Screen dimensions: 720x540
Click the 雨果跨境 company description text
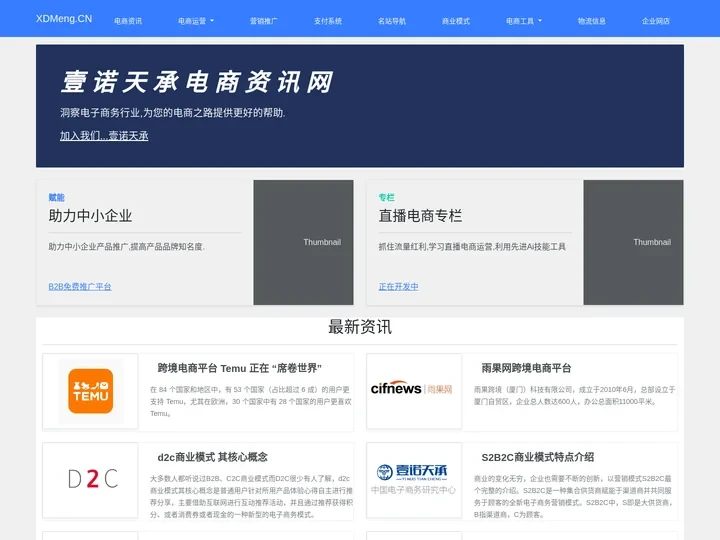[574, 395]
